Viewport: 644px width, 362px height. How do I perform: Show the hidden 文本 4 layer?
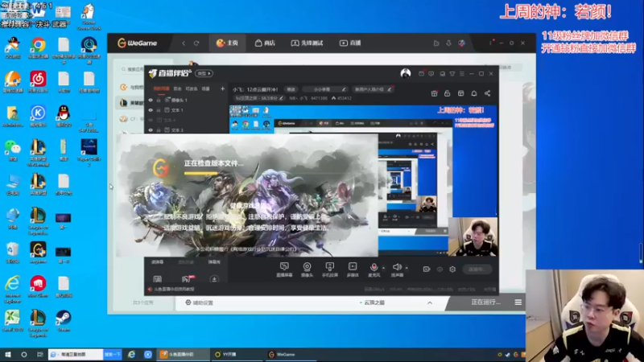pyautogui.click(x=151, y=120)
